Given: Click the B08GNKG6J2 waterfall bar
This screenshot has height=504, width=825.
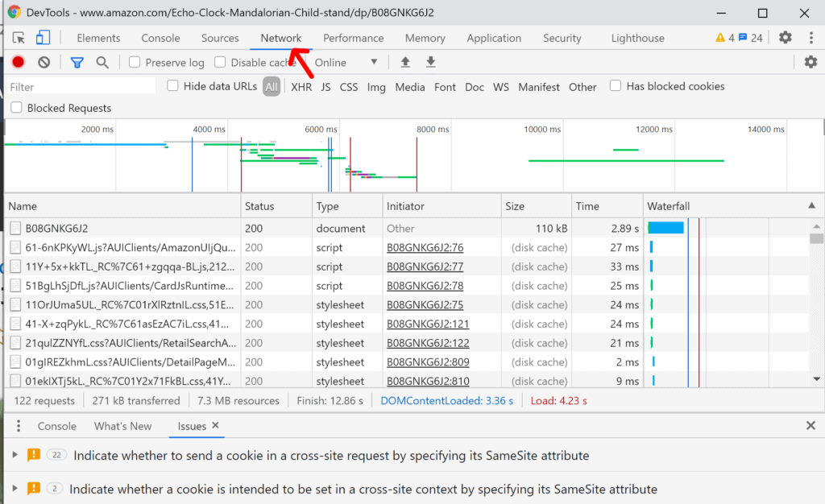Looking at the screenshot, I should [x=666, y=228].
